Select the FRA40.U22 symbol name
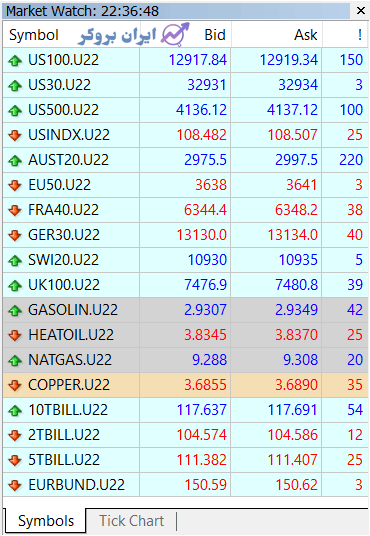 click(64, 210)
